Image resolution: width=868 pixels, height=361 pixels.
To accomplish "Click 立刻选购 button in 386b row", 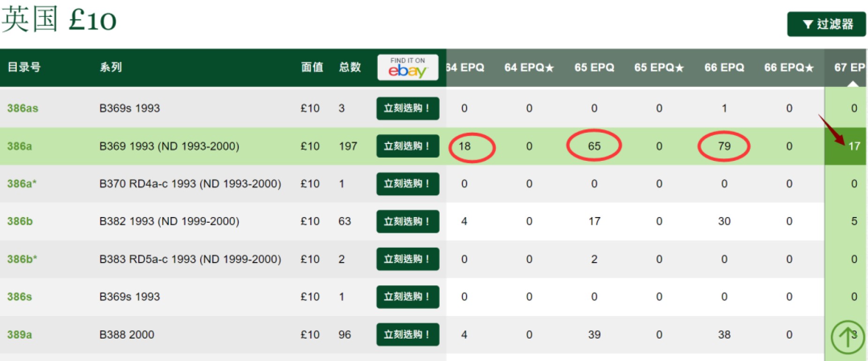I will pyautogui.click(x=408, y=221).
